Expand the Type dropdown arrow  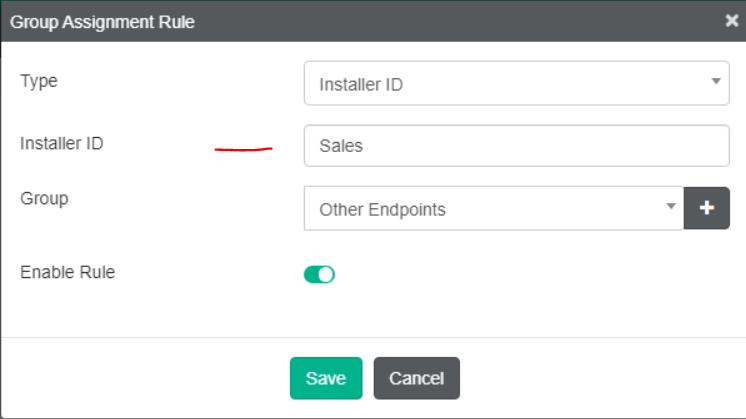coord(716,81)
